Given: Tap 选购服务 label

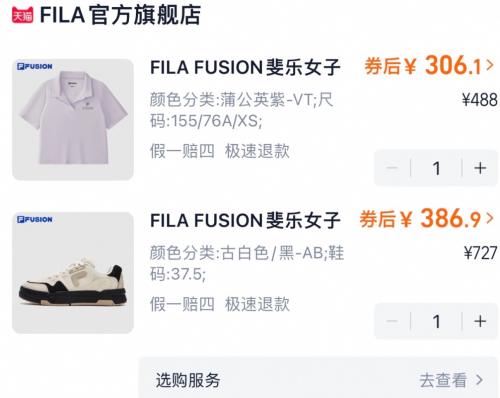Looking at the screenshot, I should pos(188,380).
